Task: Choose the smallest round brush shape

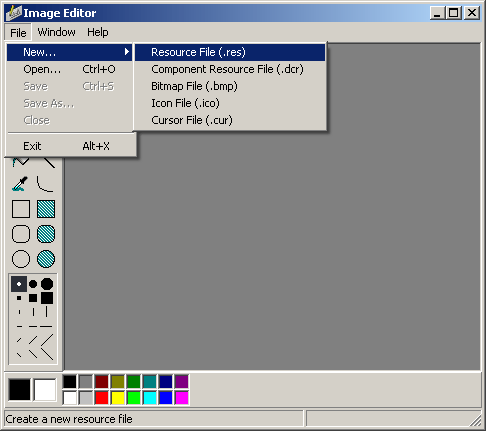Action: point(19,284)
